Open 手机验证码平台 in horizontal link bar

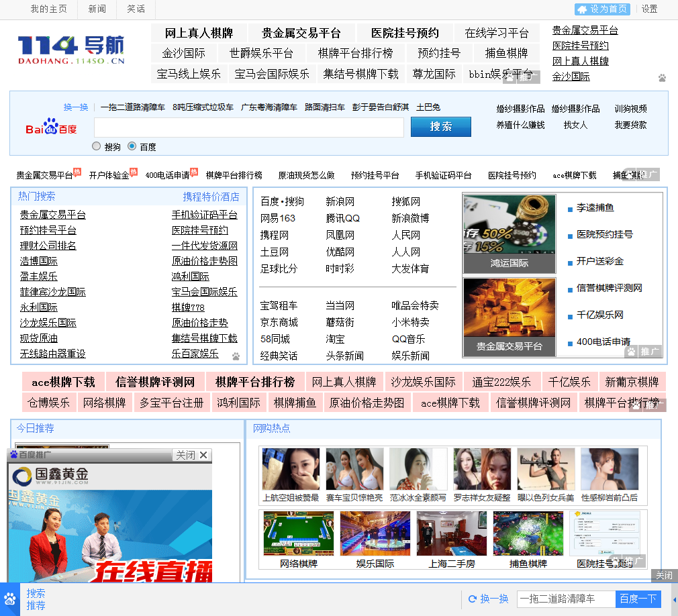point(443,175)
